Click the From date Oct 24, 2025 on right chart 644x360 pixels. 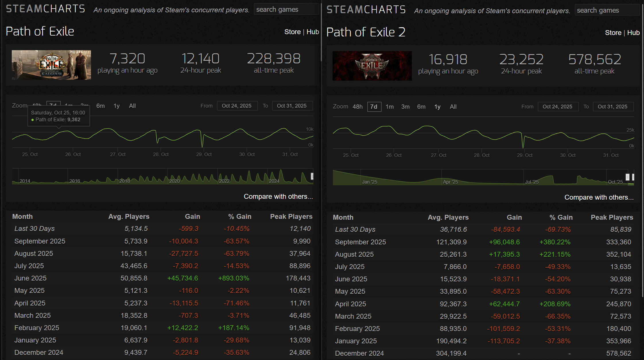[557, 107]
